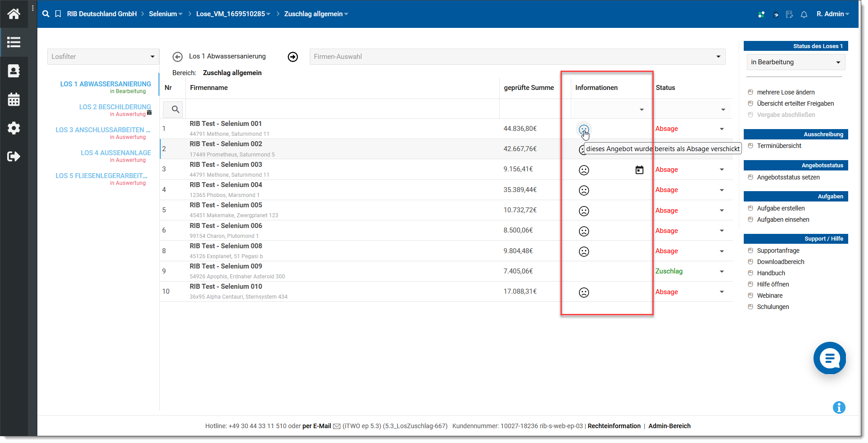Click Rechteinformation in footer

click(614, 426)
